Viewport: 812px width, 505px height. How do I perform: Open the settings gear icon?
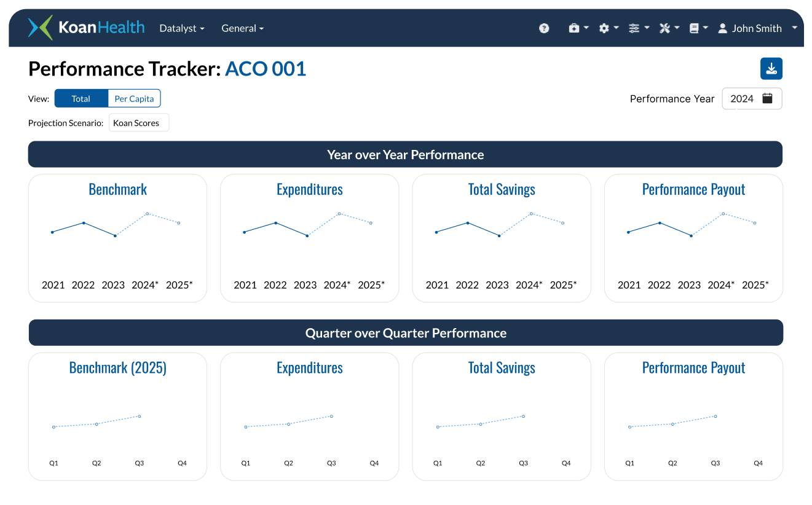[x=604, y=28]
